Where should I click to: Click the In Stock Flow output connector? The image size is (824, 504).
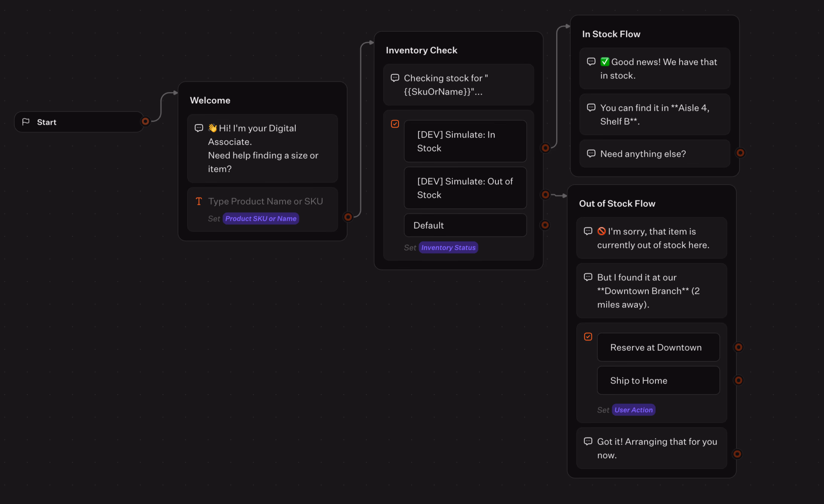pyautogui.click(x=740, y=153)
